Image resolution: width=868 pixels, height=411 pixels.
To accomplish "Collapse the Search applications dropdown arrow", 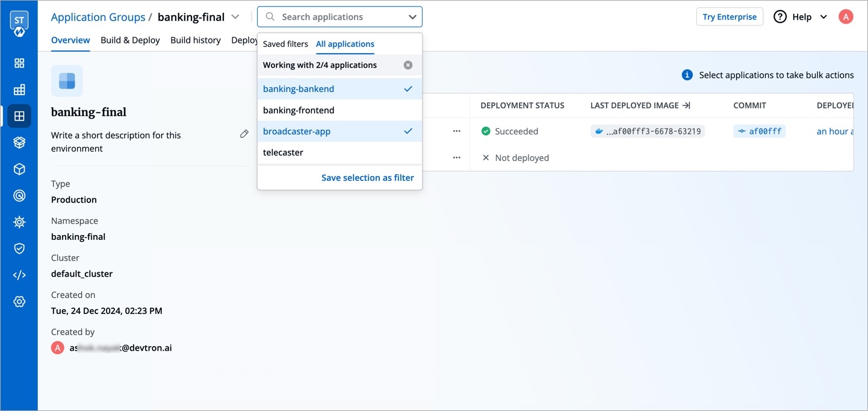I will click(412, 17).
